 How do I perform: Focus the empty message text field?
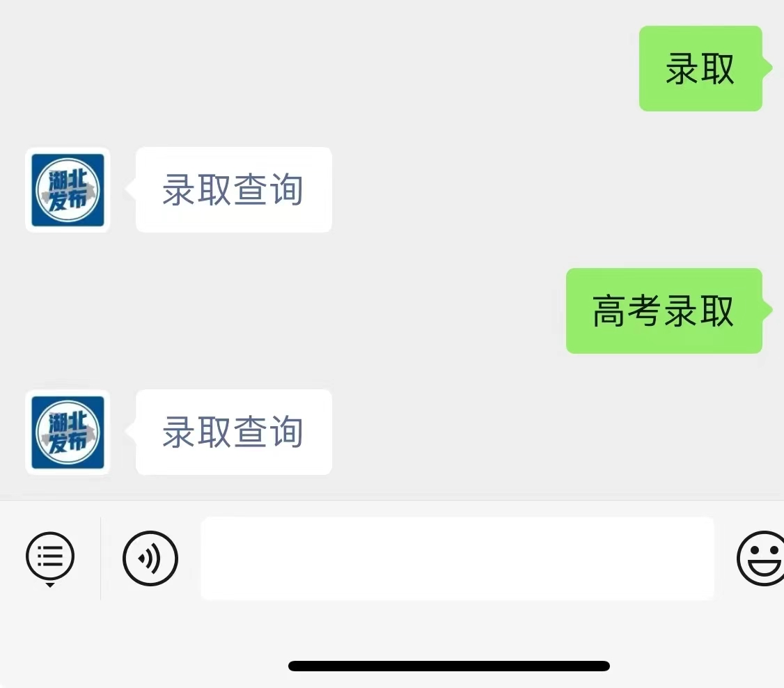pos(457,558)
